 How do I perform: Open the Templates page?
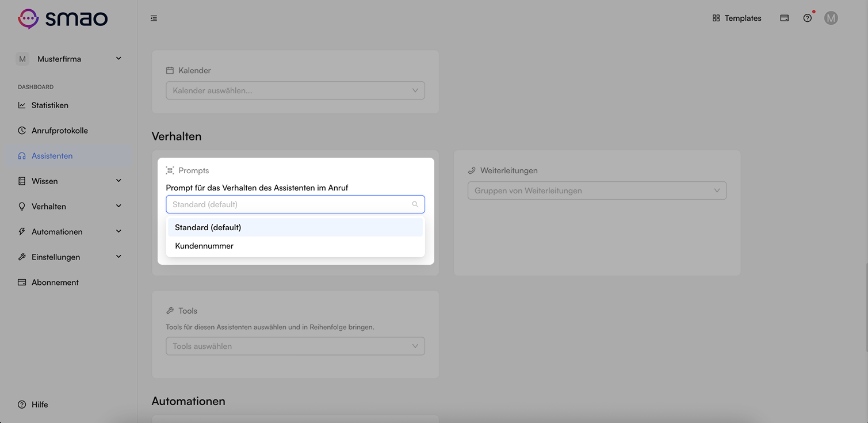pos(736,18)
